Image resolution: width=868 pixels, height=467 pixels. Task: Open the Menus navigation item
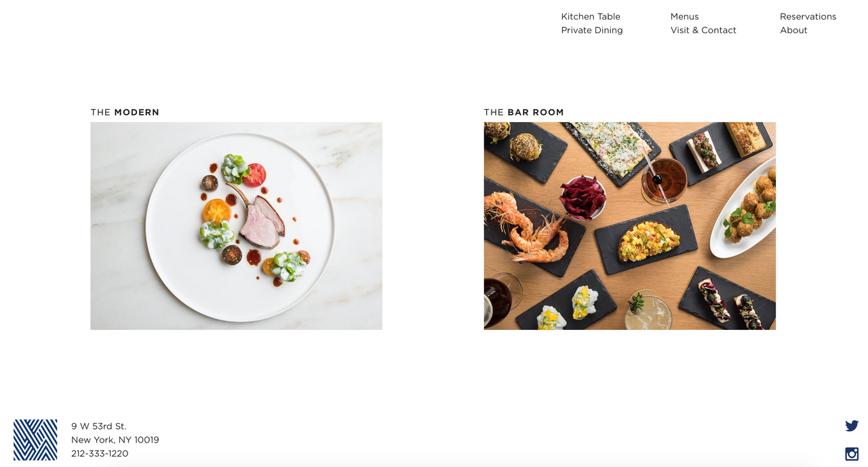click(x=684, y=16)
